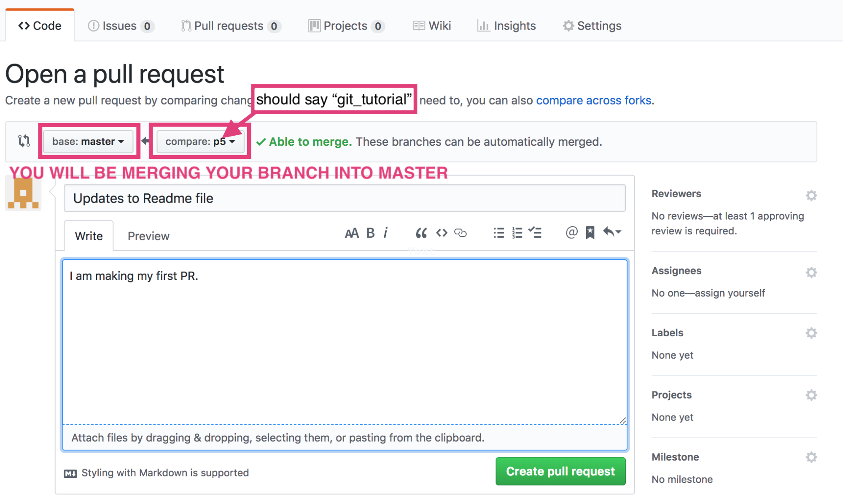Image resolution: width=843 pixels, height=504 pixels.
Task: Expand the compare: p5 branch dropdown
Action: [x=200, y=142]
